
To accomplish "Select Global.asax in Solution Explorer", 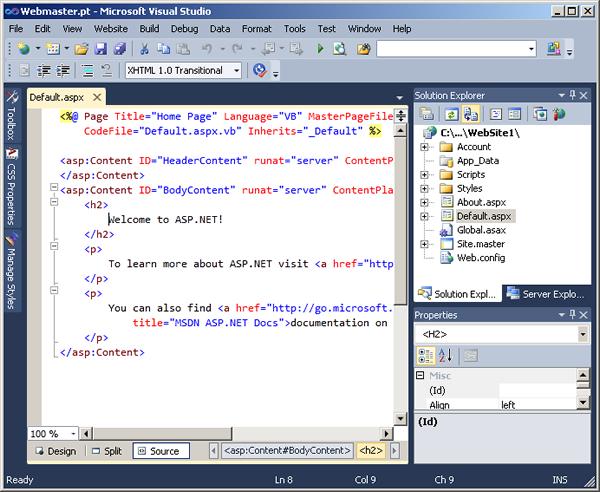I will 481,230.
